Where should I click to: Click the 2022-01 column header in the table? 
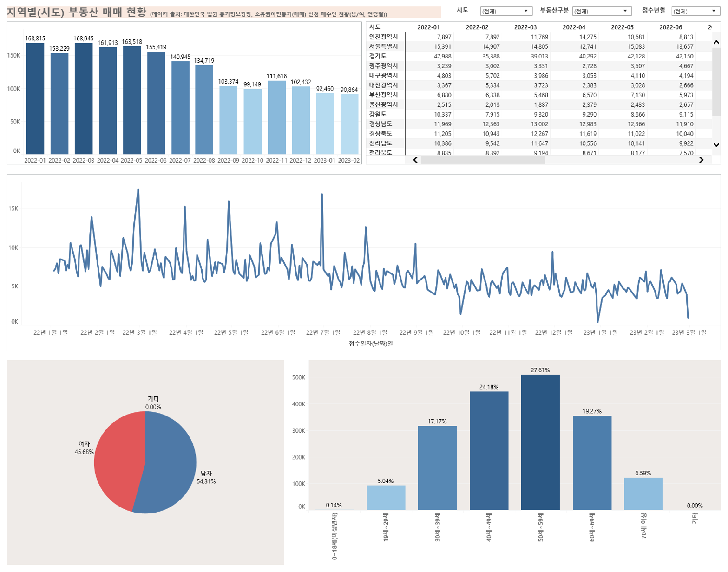tap(428, 27)
